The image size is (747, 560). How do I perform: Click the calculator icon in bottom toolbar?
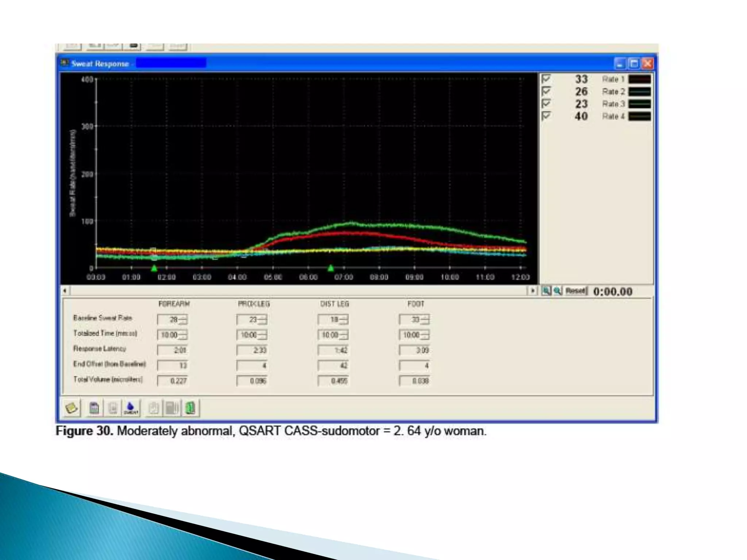pos(94,408)
